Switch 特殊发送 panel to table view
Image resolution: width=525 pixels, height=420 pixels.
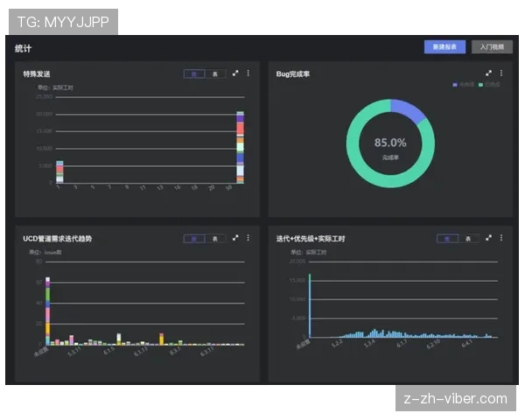click(215, 74)
